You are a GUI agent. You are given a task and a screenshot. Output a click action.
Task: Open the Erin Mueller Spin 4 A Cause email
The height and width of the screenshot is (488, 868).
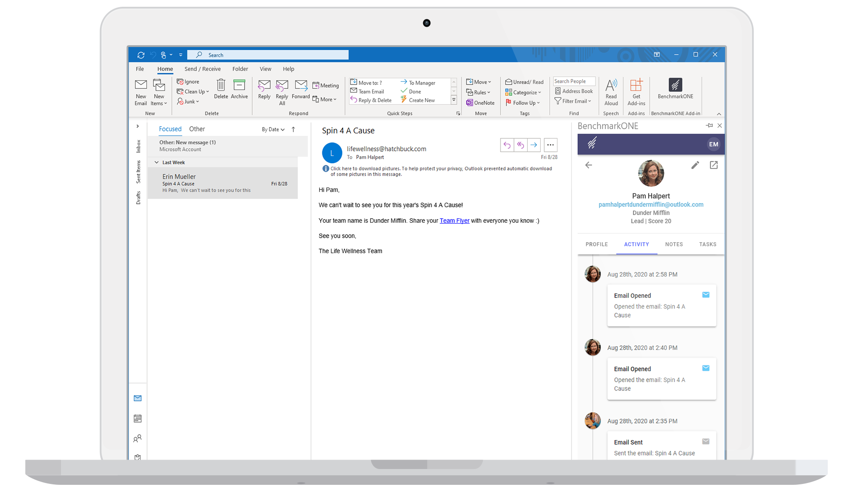[x=223, y=183]
